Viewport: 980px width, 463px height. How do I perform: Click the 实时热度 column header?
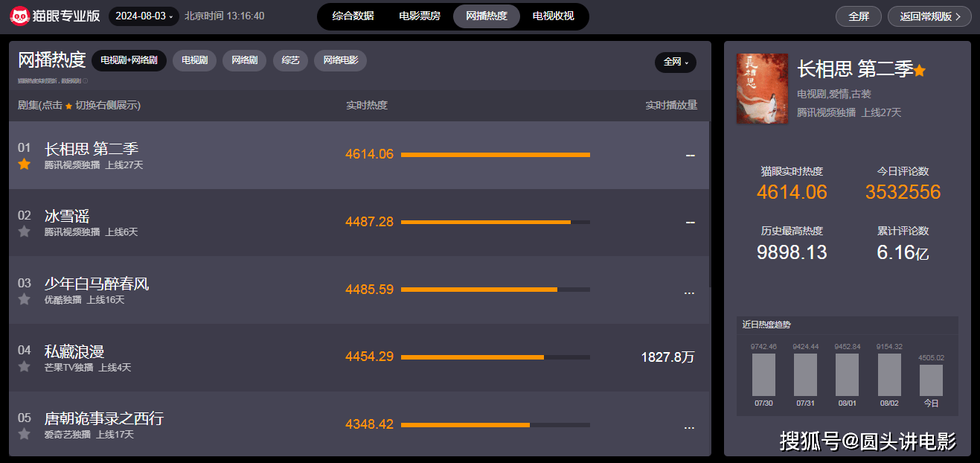point(367,106)
